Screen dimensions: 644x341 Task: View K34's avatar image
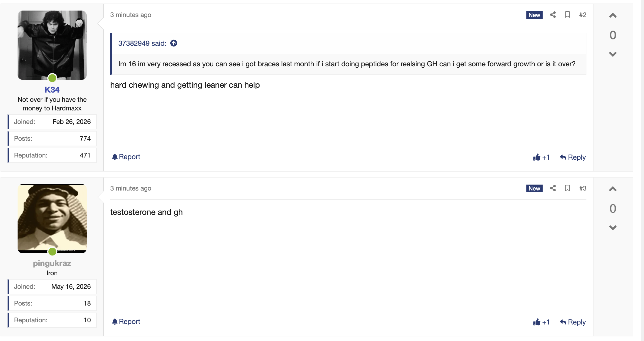[52, 45]
